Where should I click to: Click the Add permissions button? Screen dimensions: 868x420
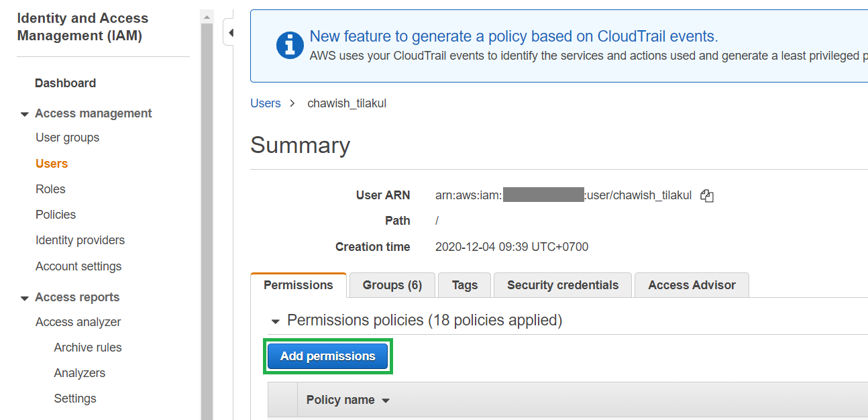click(328, 356)
